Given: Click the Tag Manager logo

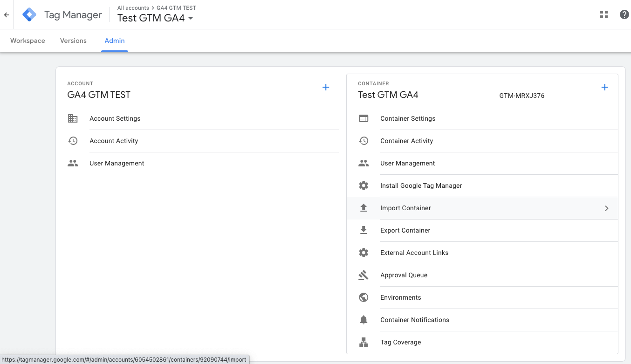Looking at the screenshot, I should click(x=29, y=15).
